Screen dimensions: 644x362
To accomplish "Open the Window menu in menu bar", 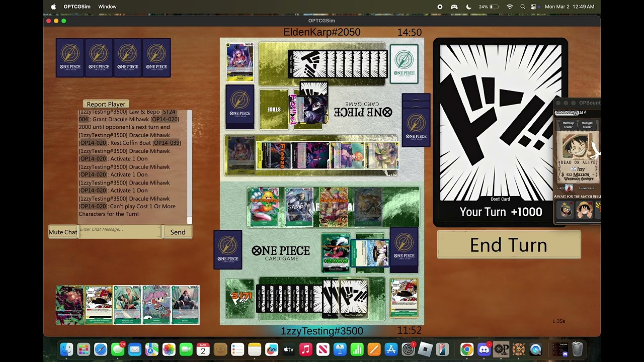I will (107, 7).
